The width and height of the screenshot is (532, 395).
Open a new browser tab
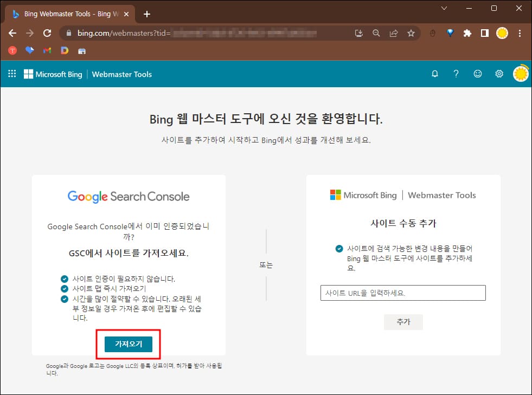[x=147, y=14]
